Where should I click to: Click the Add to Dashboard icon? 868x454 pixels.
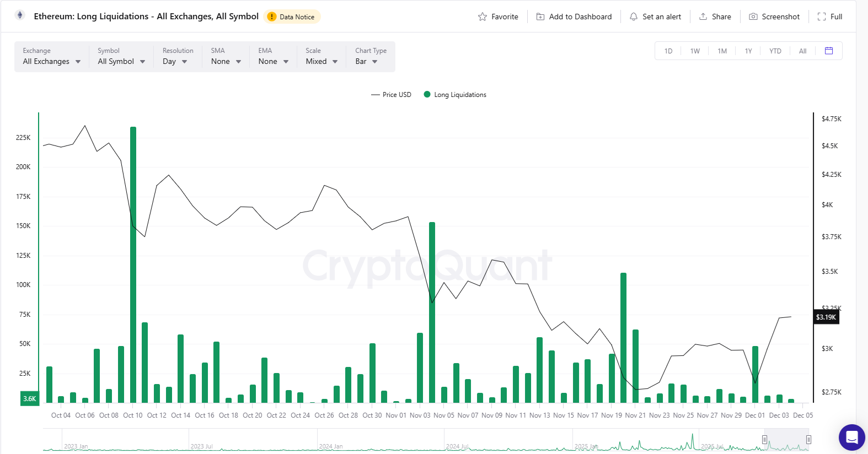540,17
